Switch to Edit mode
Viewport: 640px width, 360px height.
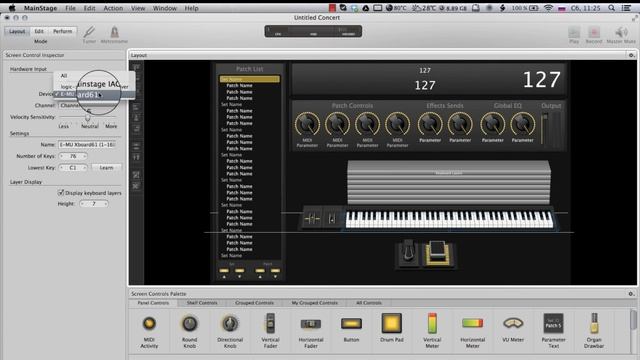[x=39, y=31]
